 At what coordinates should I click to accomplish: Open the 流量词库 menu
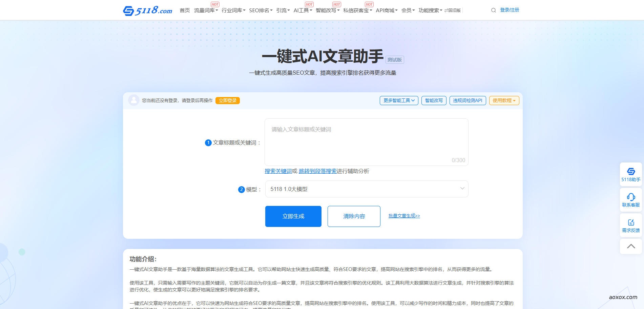coord(206,11)
